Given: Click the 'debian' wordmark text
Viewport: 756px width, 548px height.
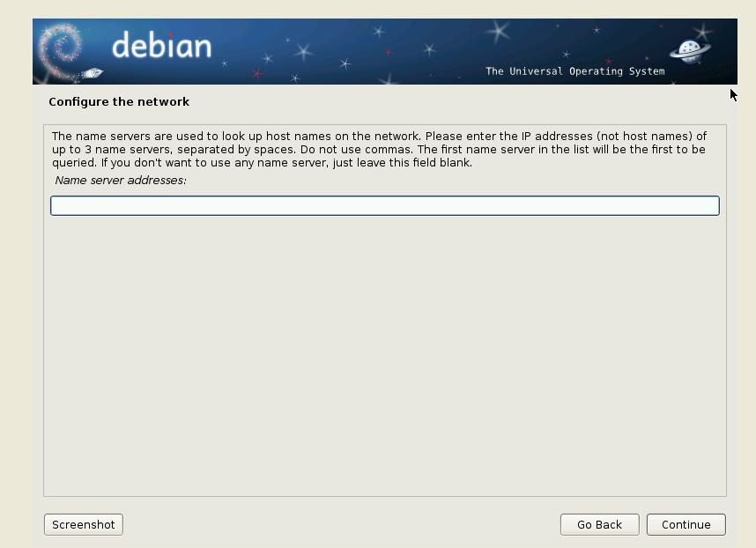Looking at the screenshot, I should 161,46.
